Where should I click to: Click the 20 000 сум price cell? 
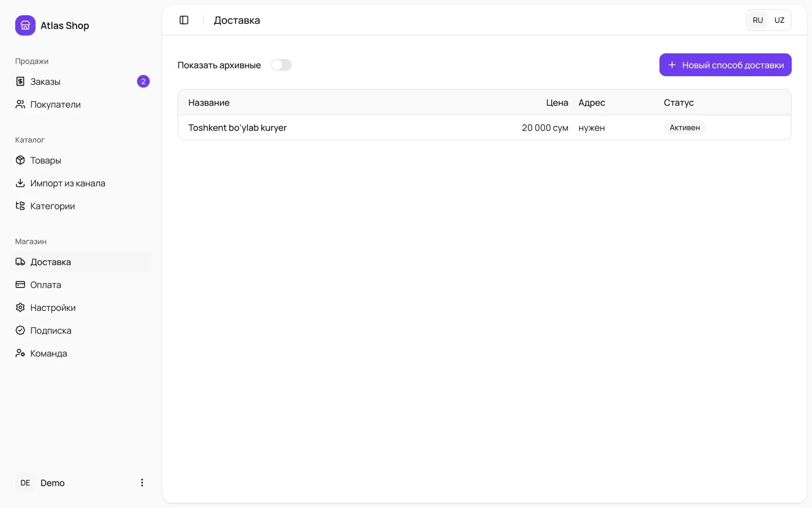click(545, 128)
